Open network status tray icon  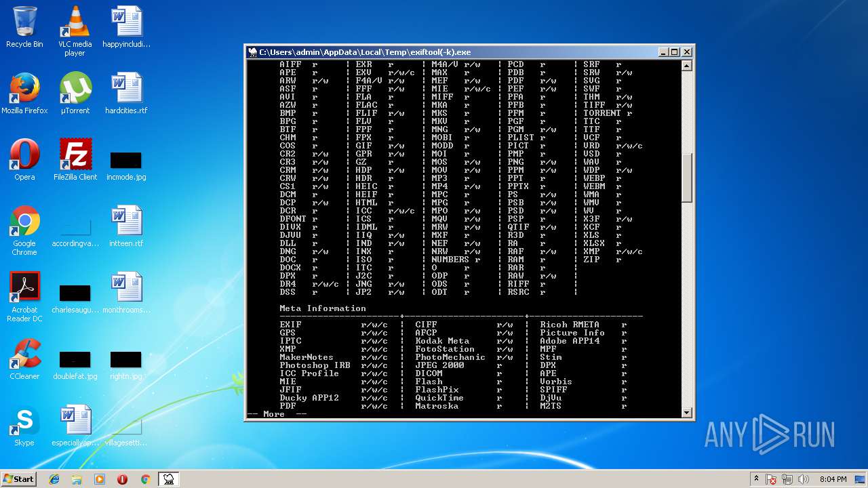click(788, 479)
